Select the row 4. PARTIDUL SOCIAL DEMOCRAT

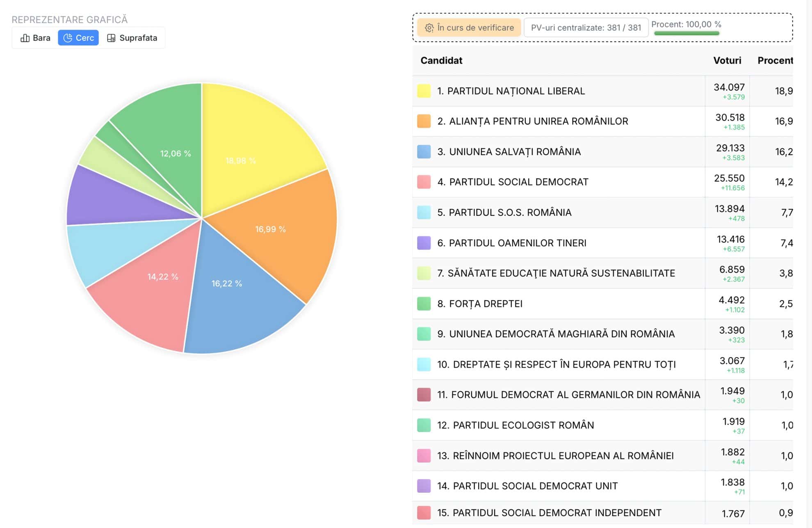(602, 182)
